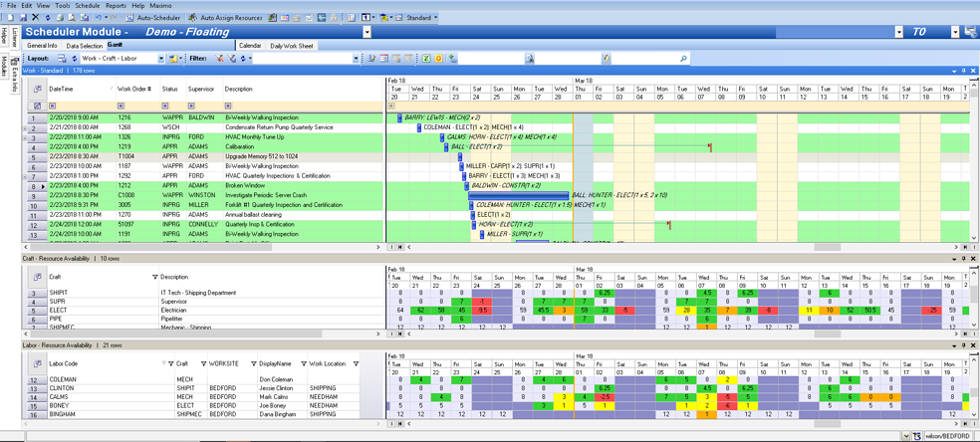Click the Auto Assign Resources button
This screenshot has width=980, height=442.
coord(226,18)
